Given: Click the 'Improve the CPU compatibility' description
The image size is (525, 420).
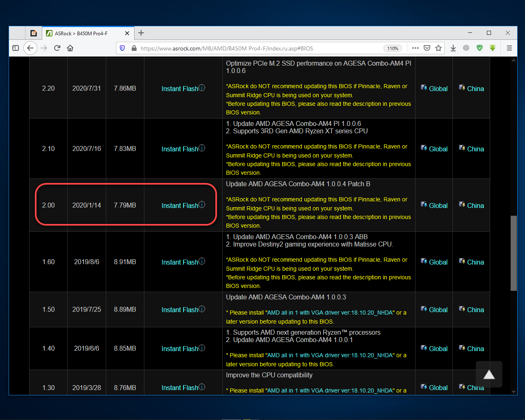Looking at the screenshot, I should pos(269,375).
